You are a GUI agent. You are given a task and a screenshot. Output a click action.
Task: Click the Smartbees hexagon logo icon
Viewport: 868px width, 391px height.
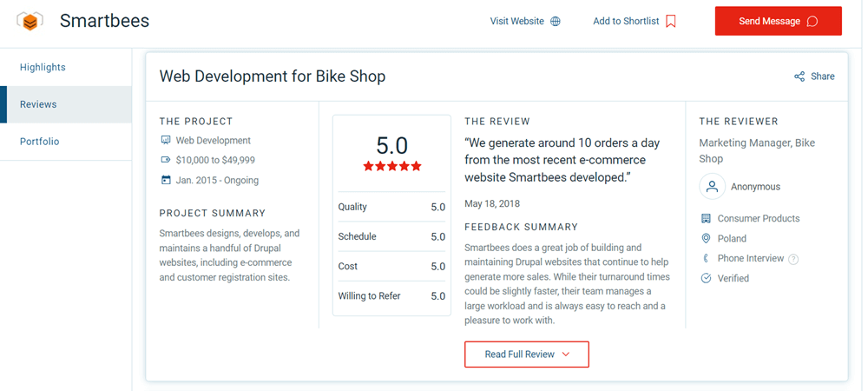[x=30, y=22]
